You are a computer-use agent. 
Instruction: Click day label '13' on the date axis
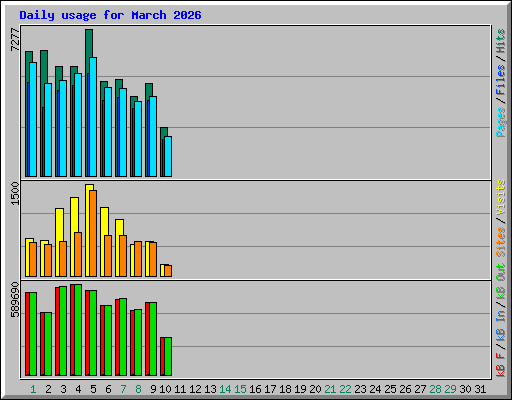pyautogui.click(x=210, y=389)
